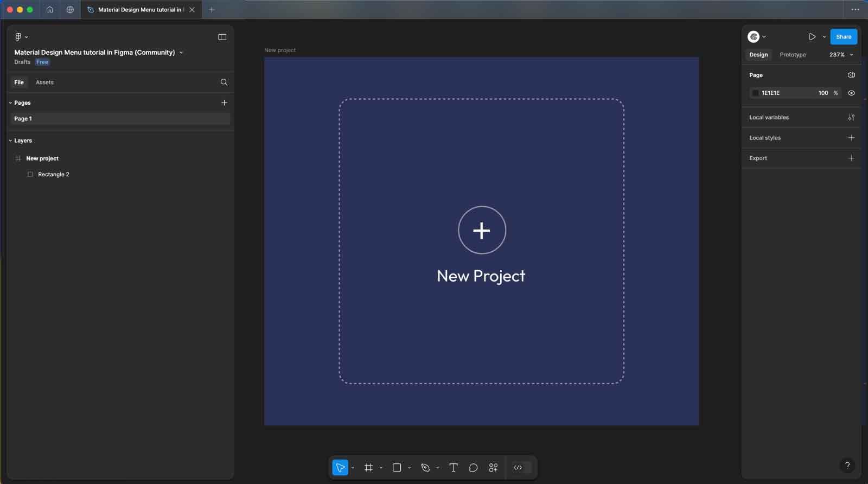The width and height of the screenshot is (868, 484).
Task: Switch to the Prototype tab
Action: (793, 55)
